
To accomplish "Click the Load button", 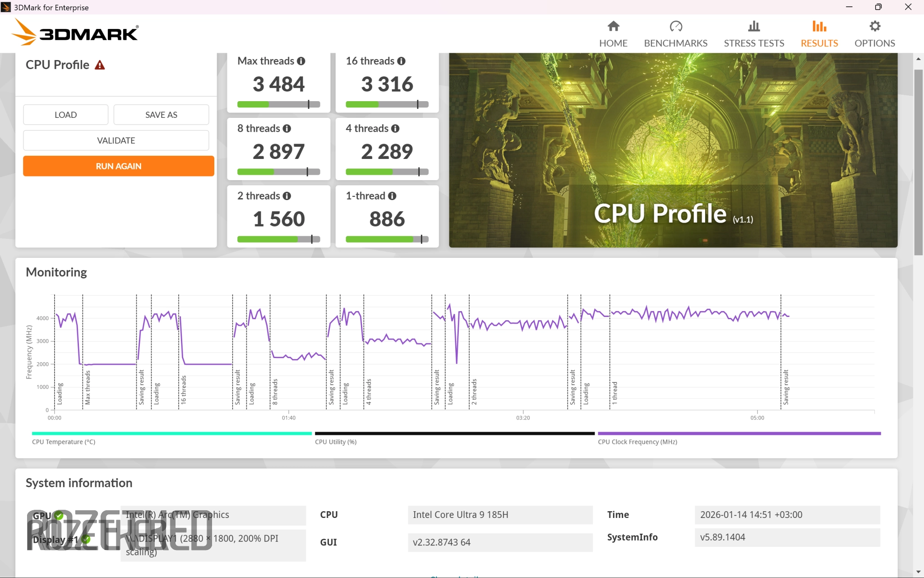I will [65, 115].
